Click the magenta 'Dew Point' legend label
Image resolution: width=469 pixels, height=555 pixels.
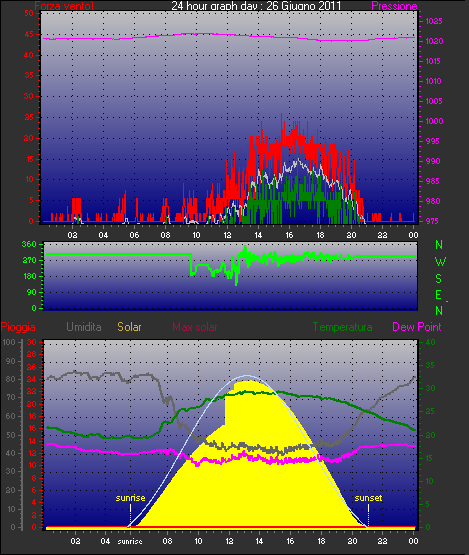coord(417,327)
